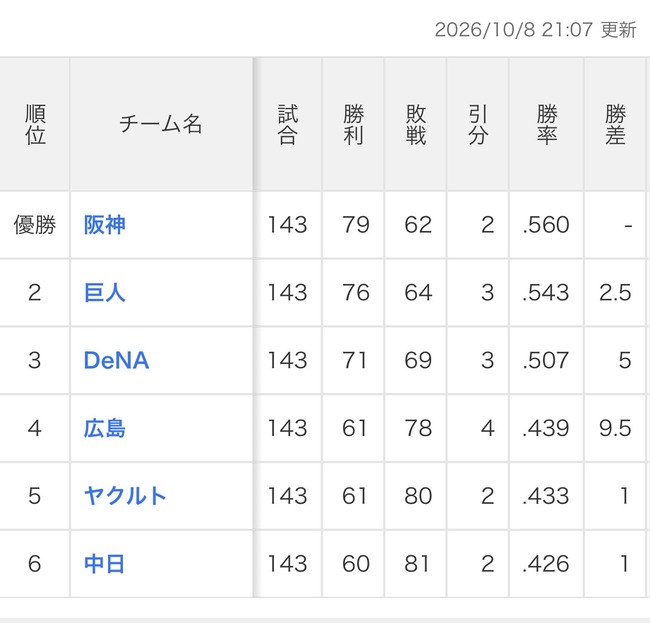Image resolution: width=650 pixels, height=623 pixels.
Task: Open the 中日 team link
Action: point(104,564)
